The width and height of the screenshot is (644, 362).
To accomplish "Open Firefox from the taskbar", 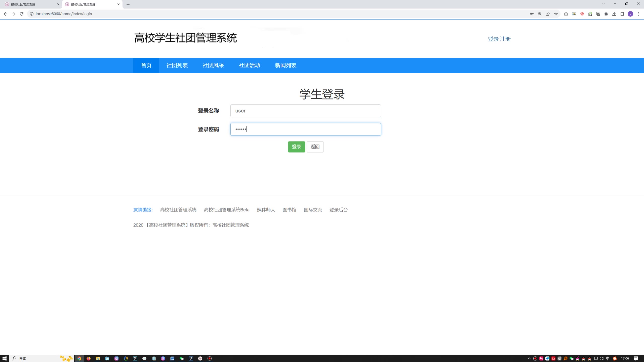I will click(x=89, y=358).
